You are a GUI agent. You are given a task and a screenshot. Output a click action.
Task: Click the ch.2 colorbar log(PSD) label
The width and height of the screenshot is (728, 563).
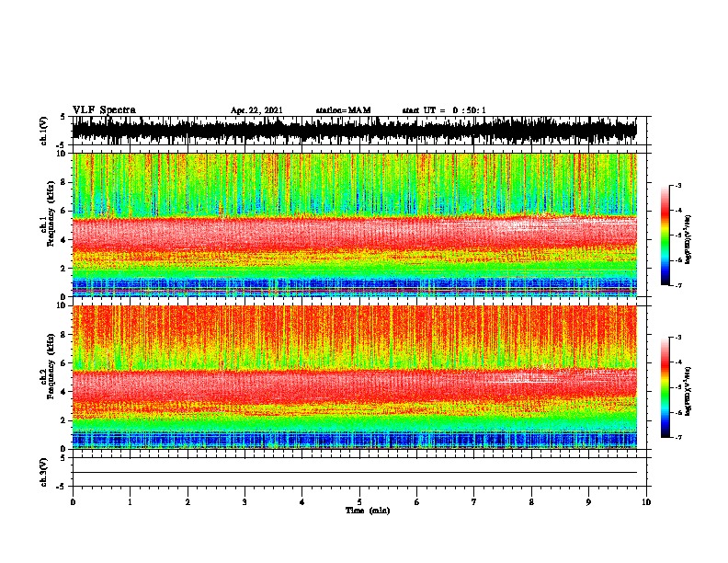(x=688, y=391)
